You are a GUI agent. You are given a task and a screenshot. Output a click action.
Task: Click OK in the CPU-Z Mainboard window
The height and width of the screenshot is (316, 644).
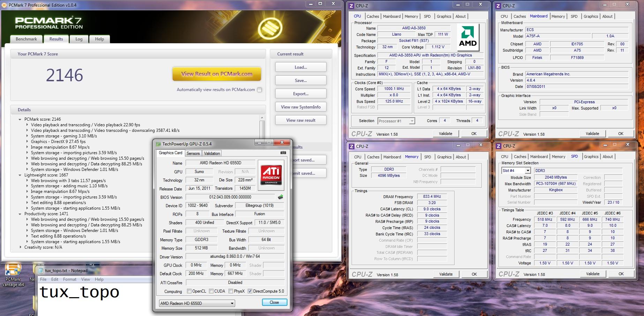click(x=621, y=134)
